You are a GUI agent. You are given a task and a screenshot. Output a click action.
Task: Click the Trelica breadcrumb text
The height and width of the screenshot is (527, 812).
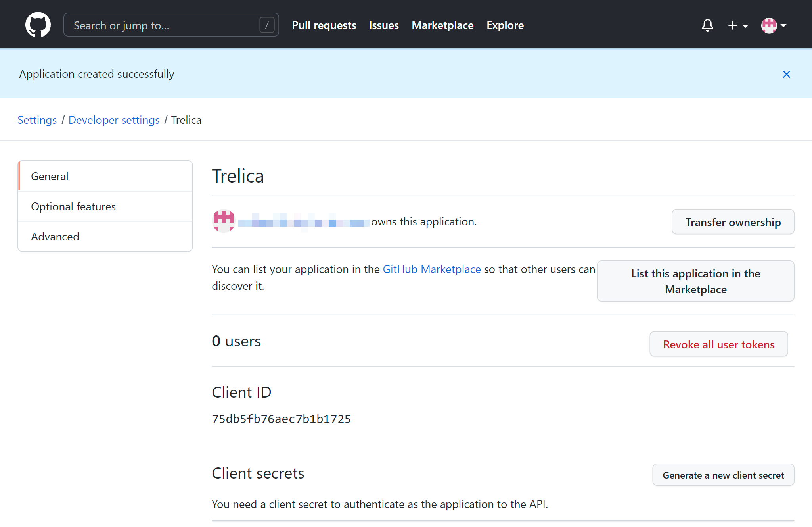pyautogui.click(x=186, y=120)
